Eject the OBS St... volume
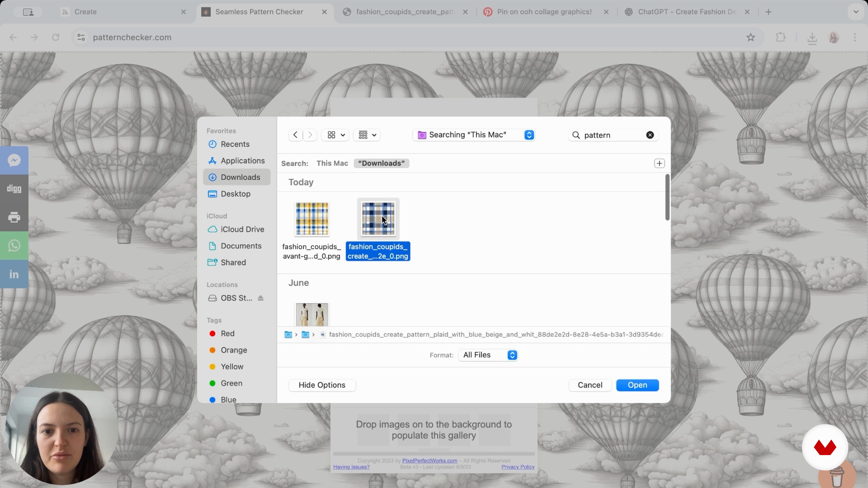This screenshot has width=868, height=488. click(260, 298)
